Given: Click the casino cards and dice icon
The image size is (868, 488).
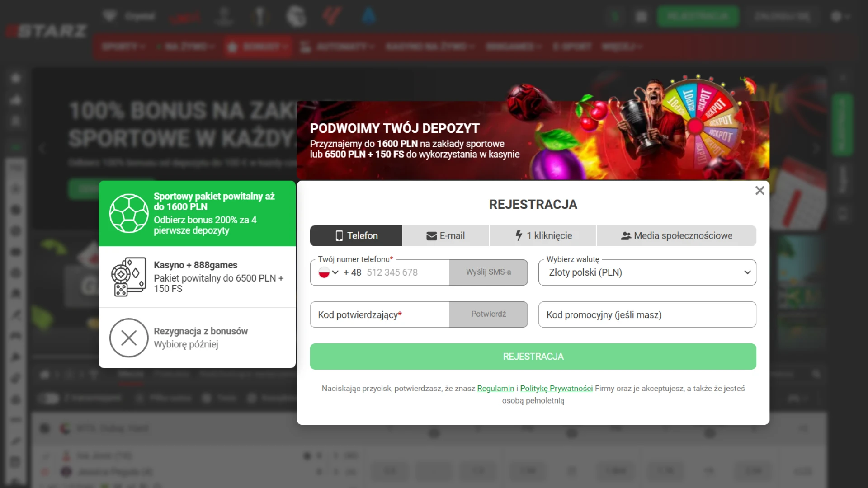Looking at the screenshot, I should (129, 277).
